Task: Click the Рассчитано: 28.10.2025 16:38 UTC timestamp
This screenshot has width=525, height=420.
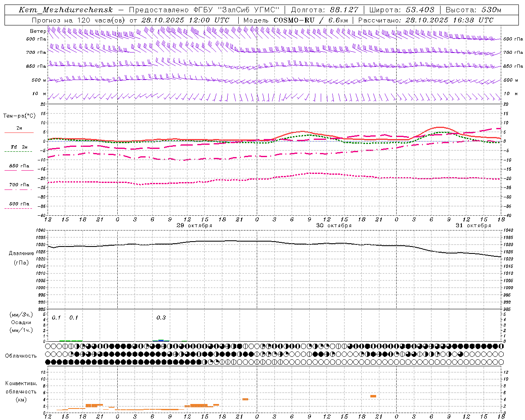Action: click(x=426, y=20)
